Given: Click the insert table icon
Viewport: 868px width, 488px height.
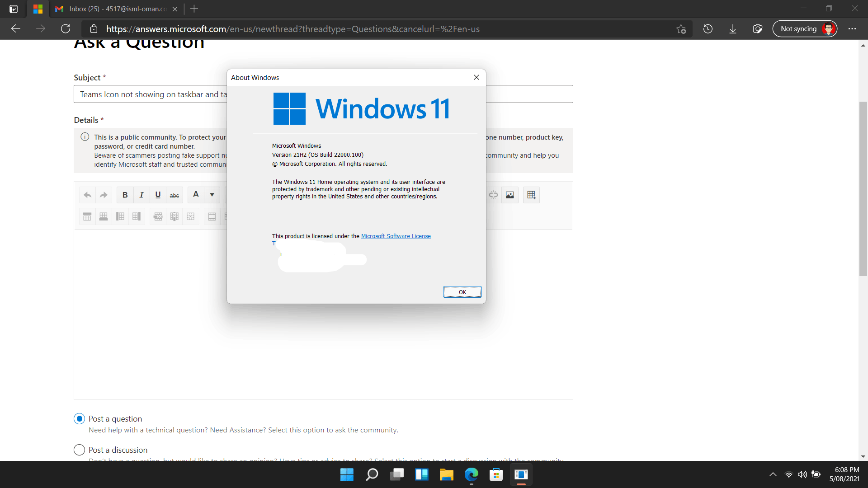Looking at the screenshot, I should tap(531, 195).
